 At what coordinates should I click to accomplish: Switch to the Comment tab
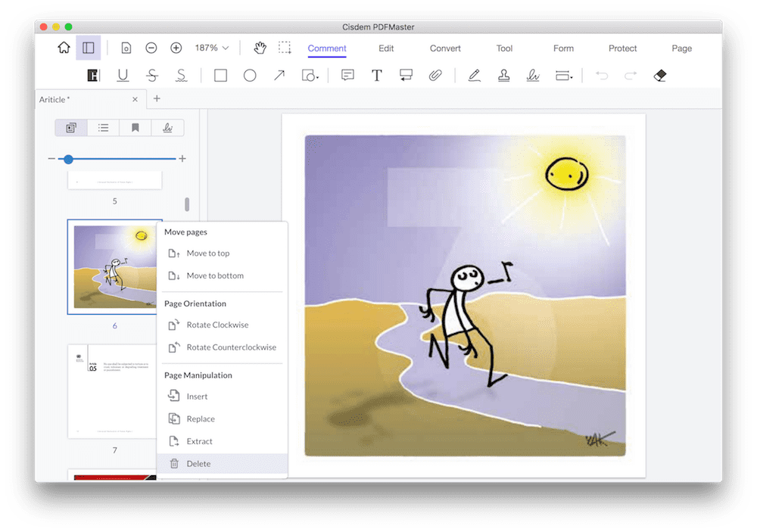point(327,48)
